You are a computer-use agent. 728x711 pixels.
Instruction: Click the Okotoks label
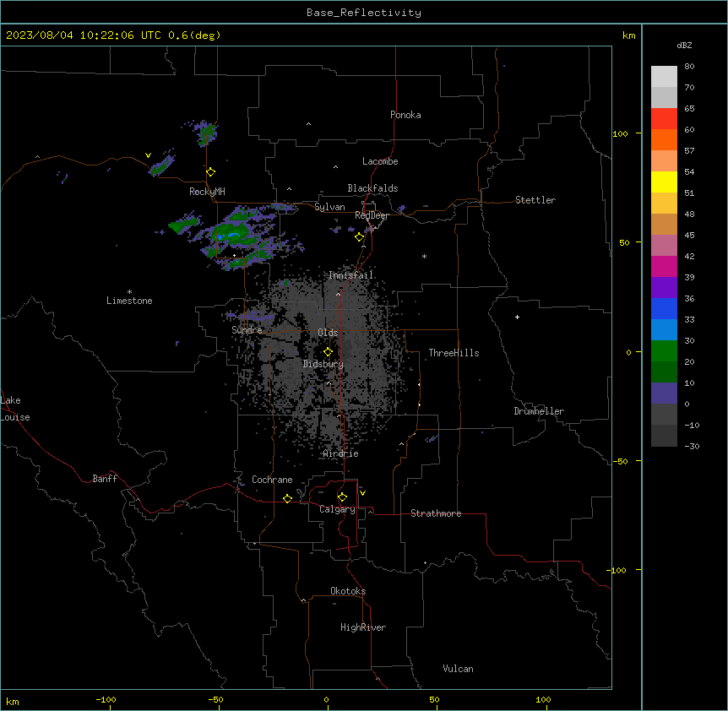[x=348, y=591]
